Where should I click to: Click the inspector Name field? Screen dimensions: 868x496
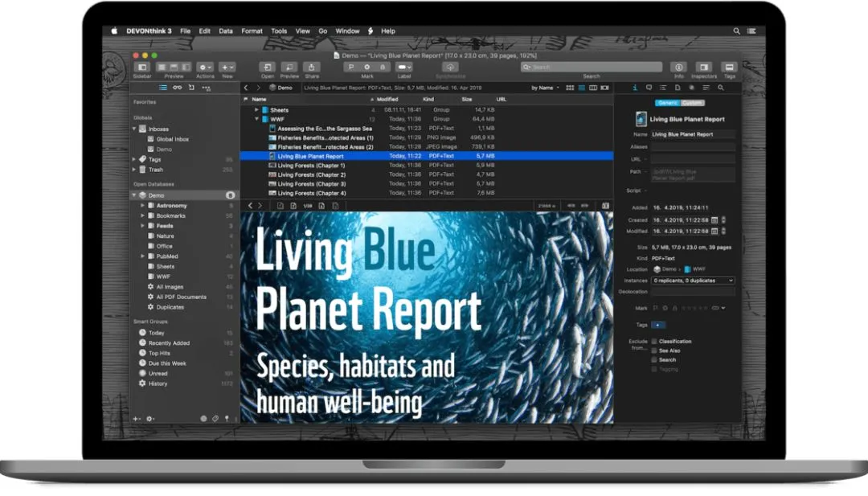(693, 134)
